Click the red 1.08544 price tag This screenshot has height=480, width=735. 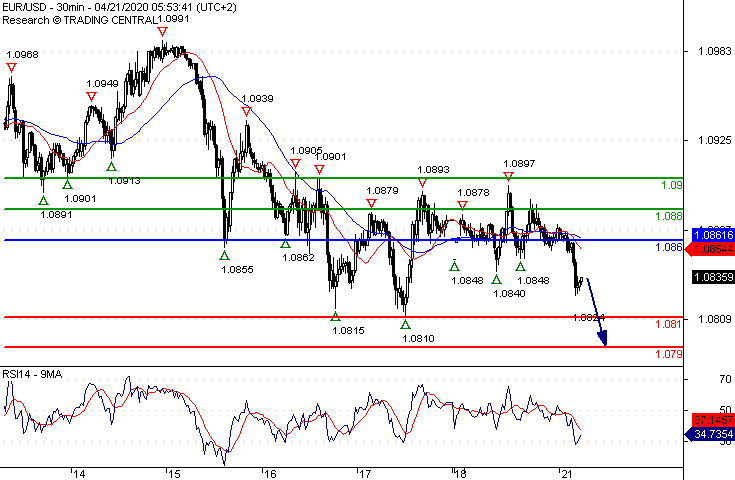point(711,249)
